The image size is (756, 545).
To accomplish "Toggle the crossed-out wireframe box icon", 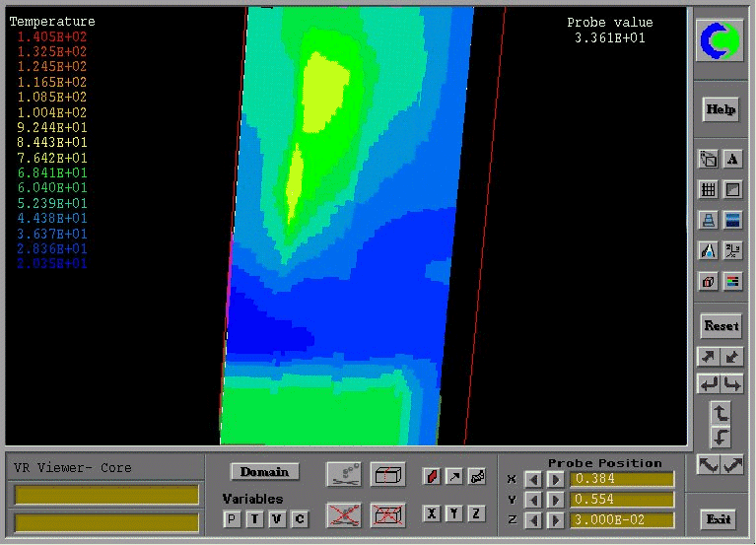I will [387, 513].
